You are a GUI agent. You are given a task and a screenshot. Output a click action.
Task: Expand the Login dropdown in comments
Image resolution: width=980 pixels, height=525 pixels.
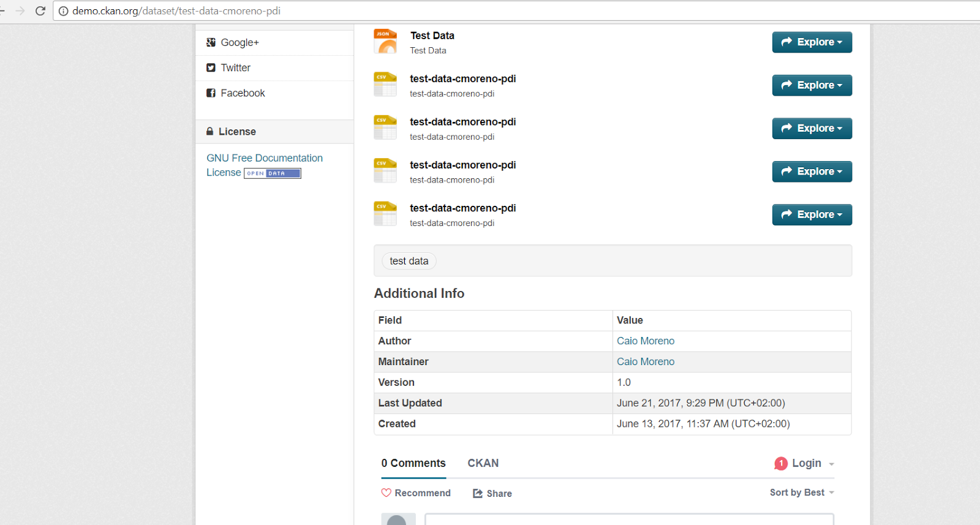coord(805,464)
